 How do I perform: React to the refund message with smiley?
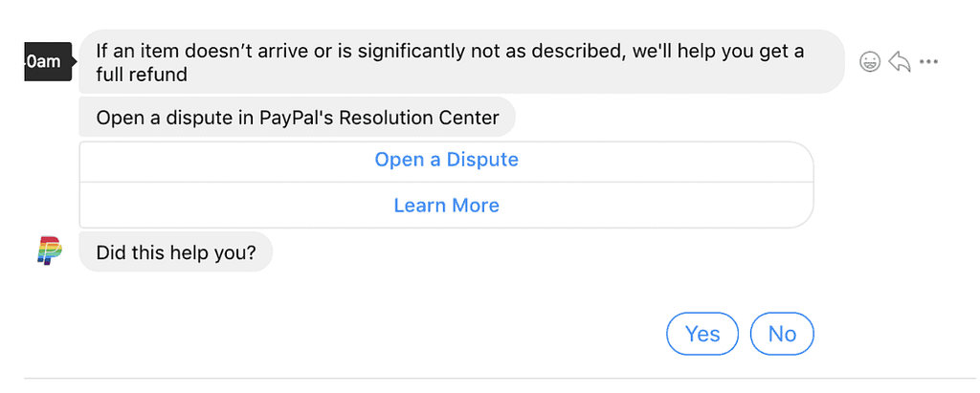pyautogui.click(x=869, y=62)
